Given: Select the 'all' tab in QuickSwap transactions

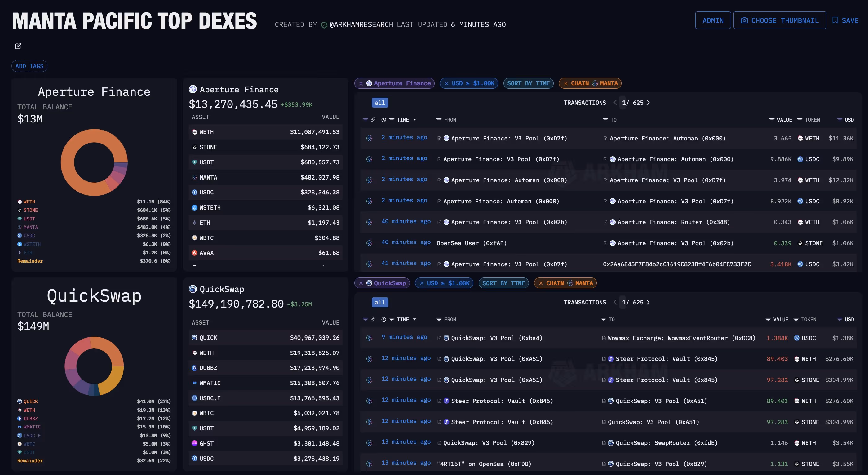Looking at the screenshot, I should pos(380,302).
